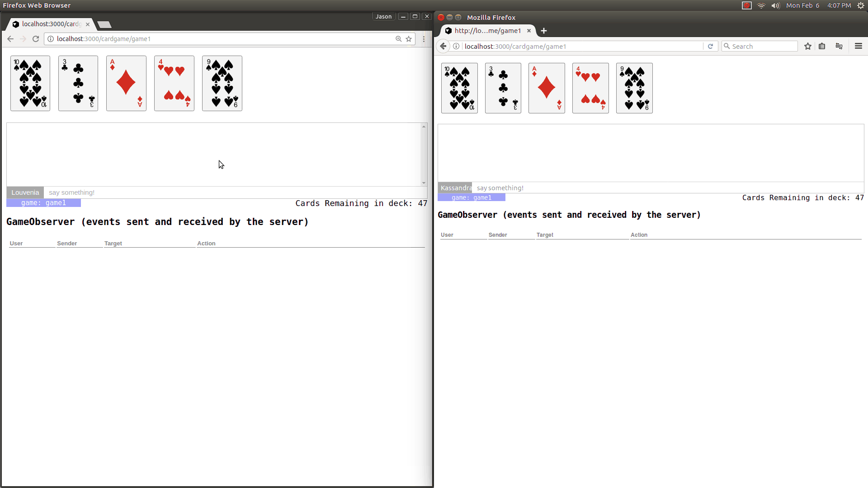This screenshot has height=488, width=868.
Task: Click Firefox's reload button
Action: tap(710, 46)
